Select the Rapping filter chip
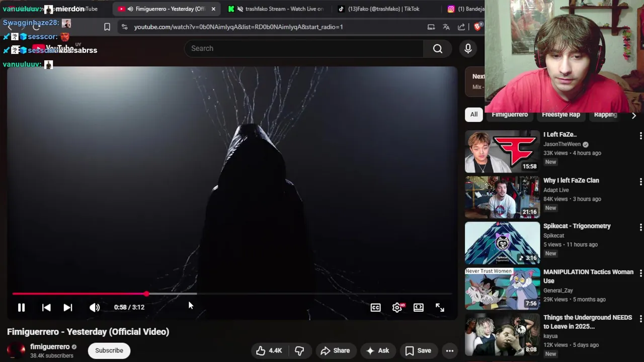The height and width of the screenshot is (362, 644). [605, 115]
